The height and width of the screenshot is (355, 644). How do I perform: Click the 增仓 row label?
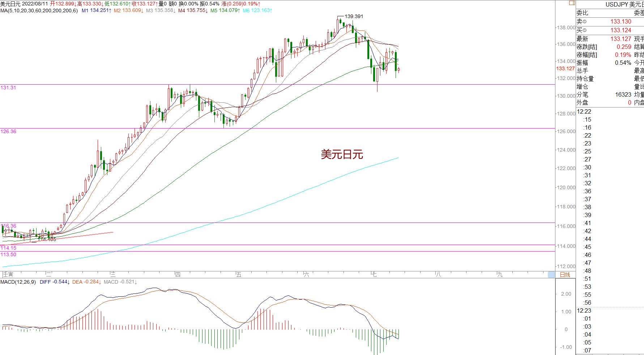pyautogui.click(x=583, y=87)
